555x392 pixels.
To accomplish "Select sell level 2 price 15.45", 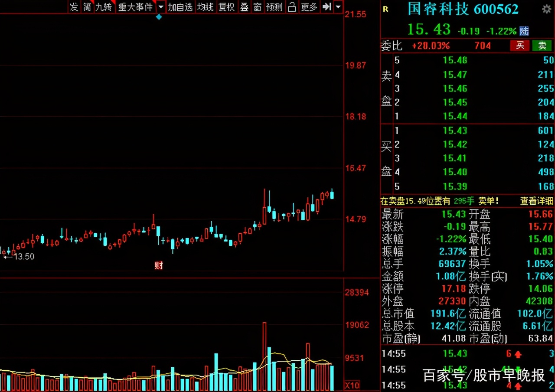I will click(455, 102).
